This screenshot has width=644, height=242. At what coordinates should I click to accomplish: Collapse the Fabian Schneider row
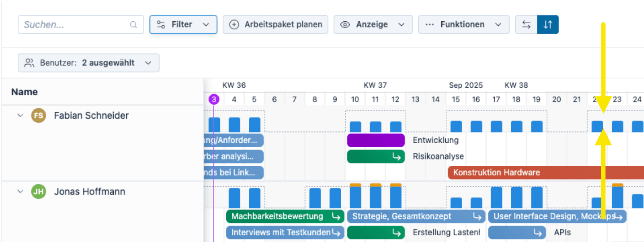point(20,116)
